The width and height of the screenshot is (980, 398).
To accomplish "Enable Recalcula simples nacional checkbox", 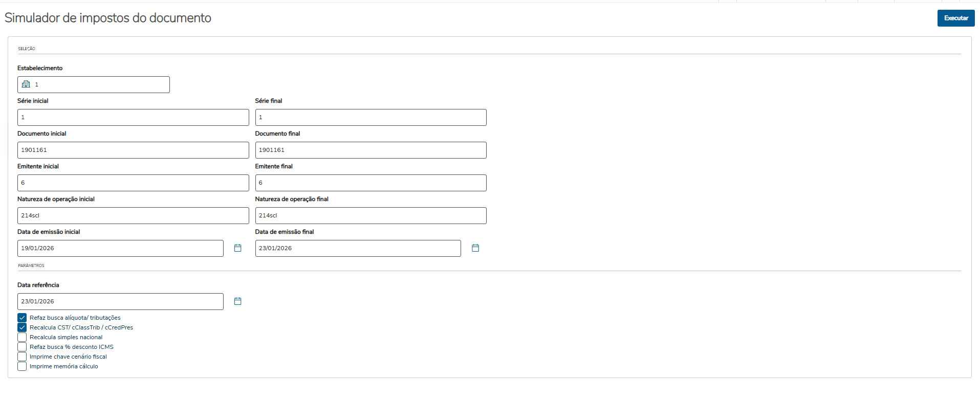I will click(x=22, y=337).
